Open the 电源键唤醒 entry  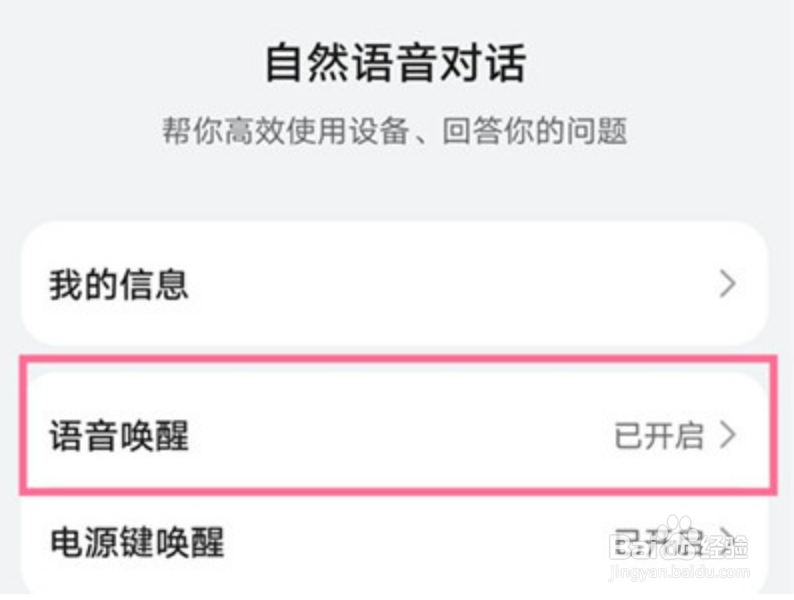137,543
